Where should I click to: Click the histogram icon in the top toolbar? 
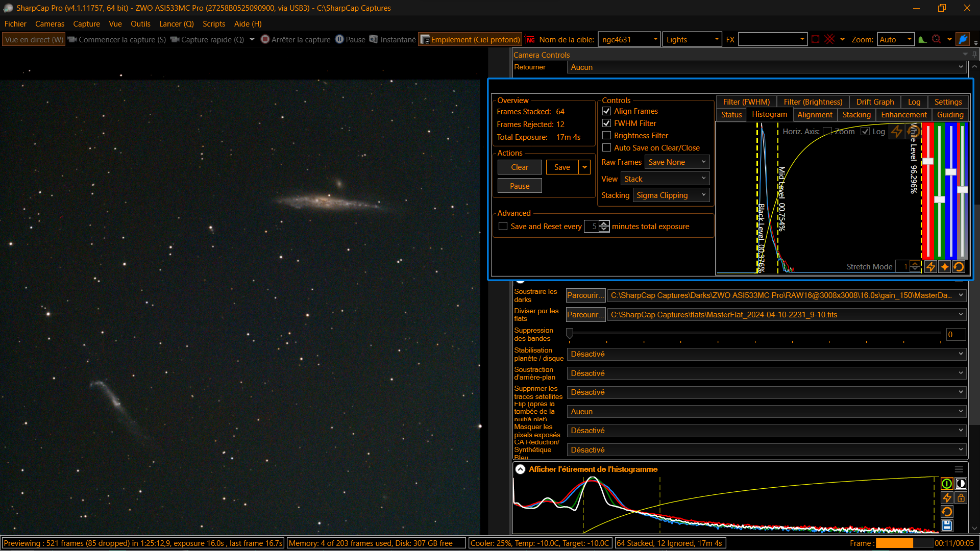coord(922,39)
